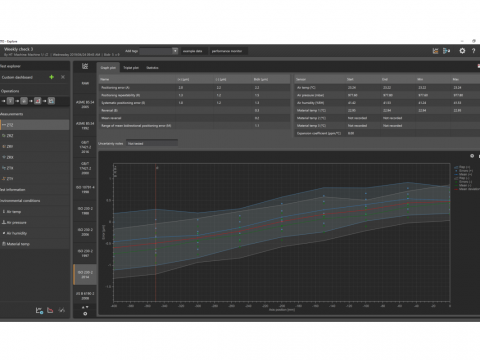Open the help question mark icon

pyautogui.click(x=473, y=51)
